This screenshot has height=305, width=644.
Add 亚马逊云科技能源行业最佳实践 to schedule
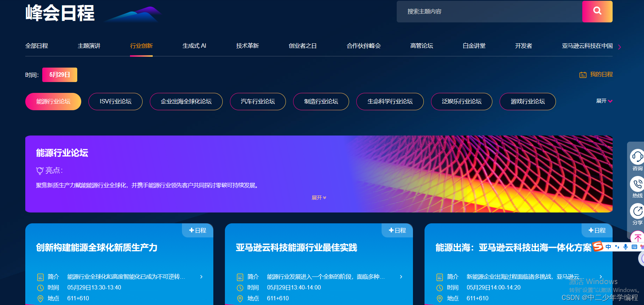[x=397, y=230]
